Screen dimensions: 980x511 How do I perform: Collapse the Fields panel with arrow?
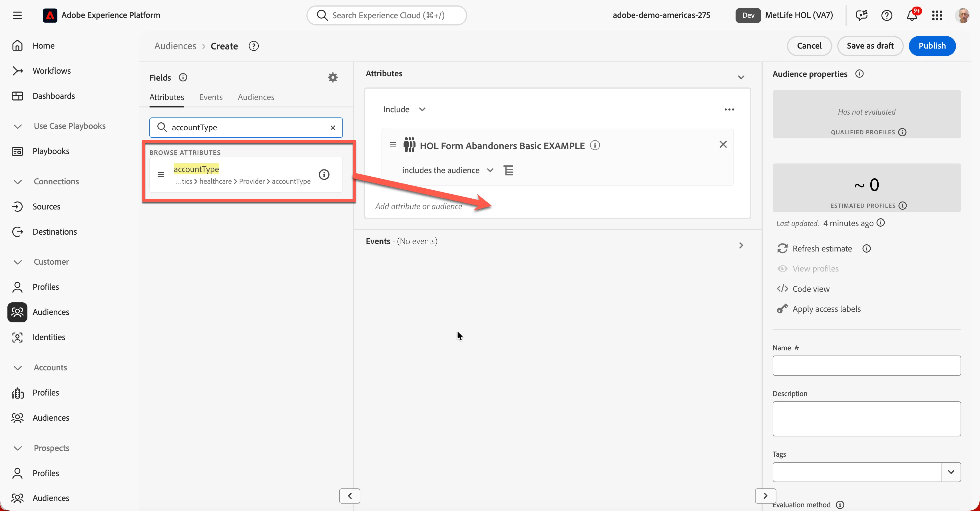click(350, 496)
